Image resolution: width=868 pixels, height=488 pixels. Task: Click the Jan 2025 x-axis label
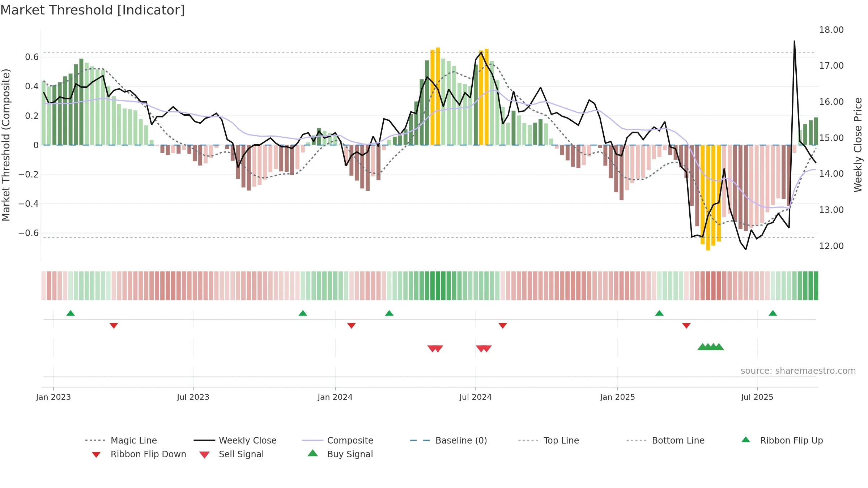(617, 397)
